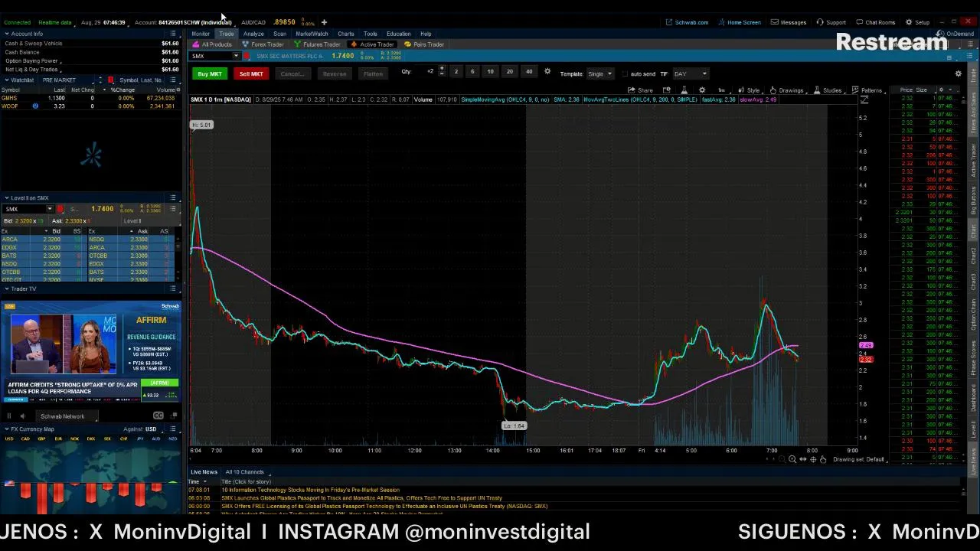Image resolution: width=980 pixels, height=551 pixels.
Task: Open the Tools tab
Action: 371,34
